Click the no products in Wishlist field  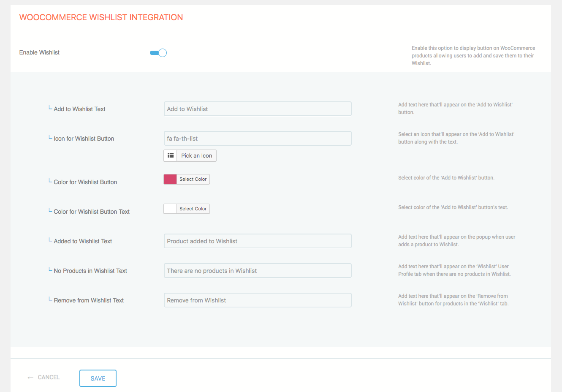258,271
